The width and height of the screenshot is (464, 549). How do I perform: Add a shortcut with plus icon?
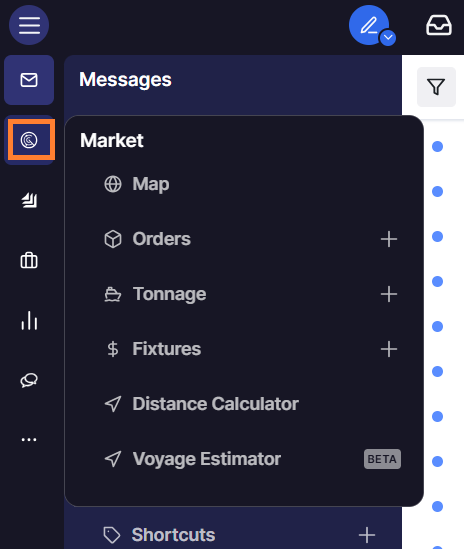point(367,535)
